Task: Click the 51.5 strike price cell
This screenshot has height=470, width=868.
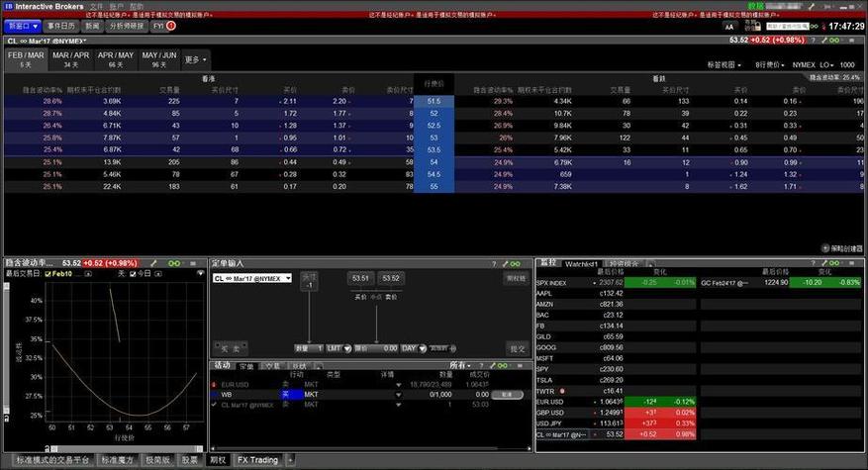Action: tap(434, 101)
